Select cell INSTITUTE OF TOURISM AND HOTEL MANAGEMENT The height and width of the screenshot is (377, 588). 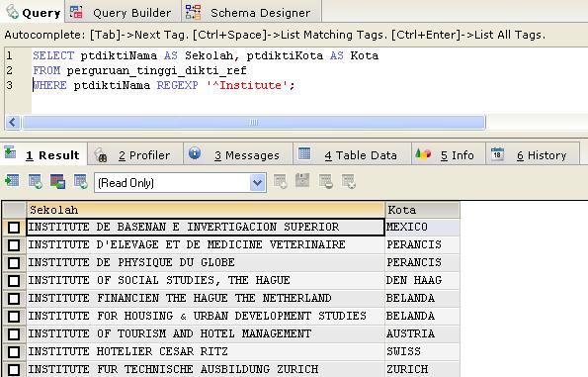click(206, 333)
